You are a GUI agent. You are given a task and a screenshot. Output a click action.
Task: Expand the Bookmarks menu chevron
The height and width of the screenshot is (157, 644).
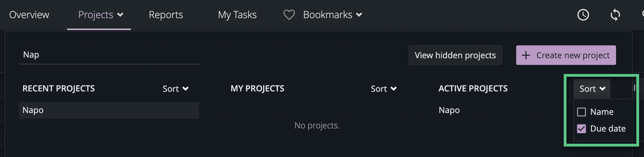tap(359, 15)
